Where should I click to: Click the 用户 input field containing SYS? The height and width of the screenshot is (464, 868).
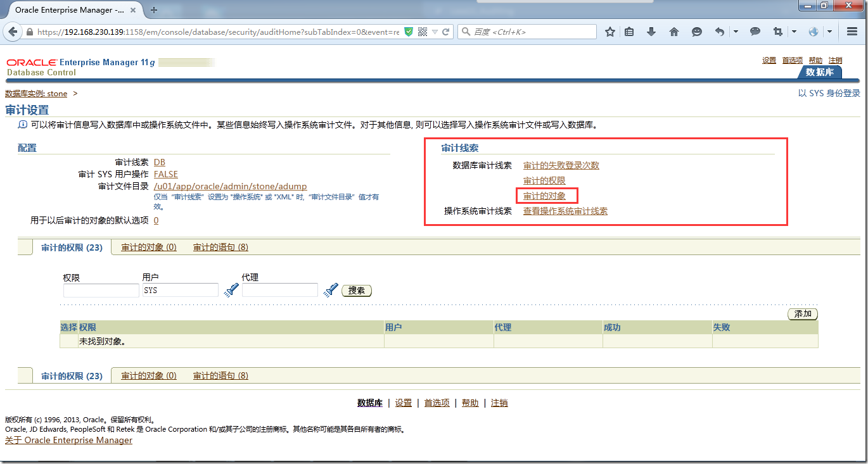pyautogui.click(x=180, y=290)
